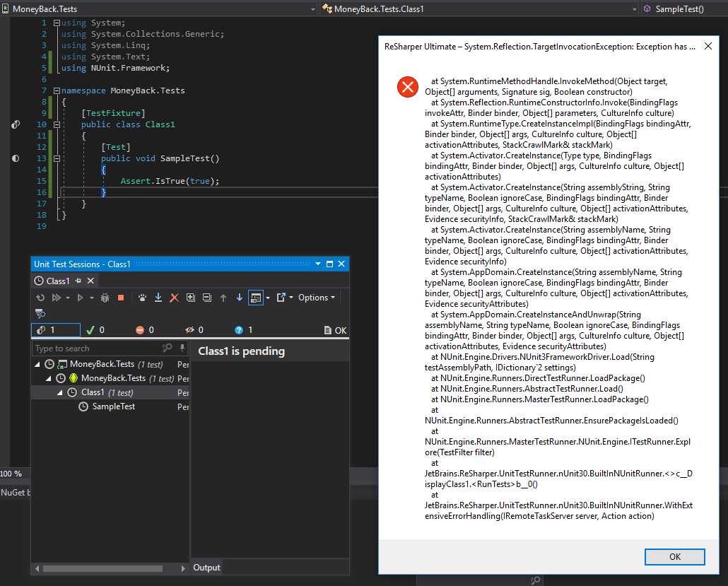Toggle the show output panel icon
Viewport: 728px width, 586px height.
(x=256, y=298)
